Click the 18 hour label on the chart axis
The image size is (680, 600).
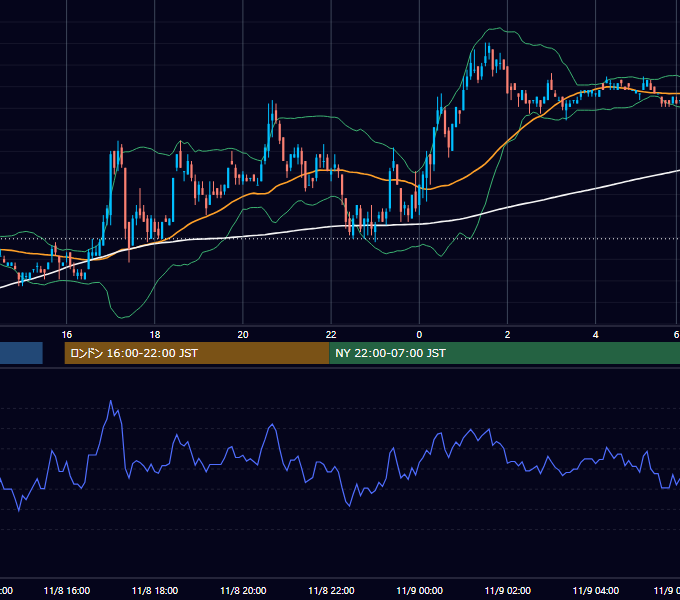pos(155,335)
